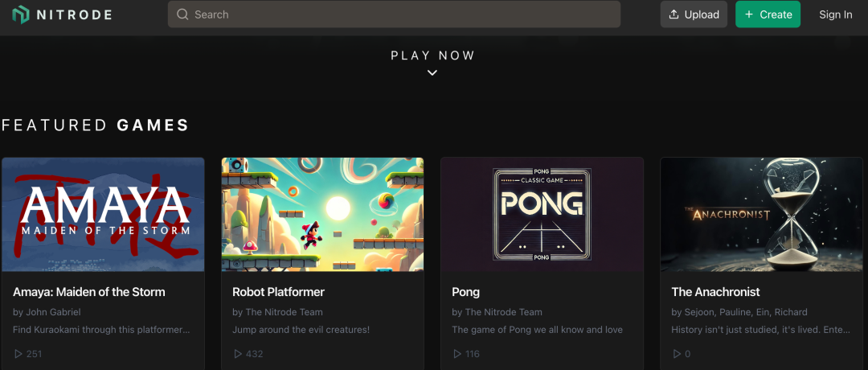This screenshot has width=868, height=370.
Task: Click the Amaya: Maiden of the Storm title
Action: pyautogui.click(x=89, y=292)
